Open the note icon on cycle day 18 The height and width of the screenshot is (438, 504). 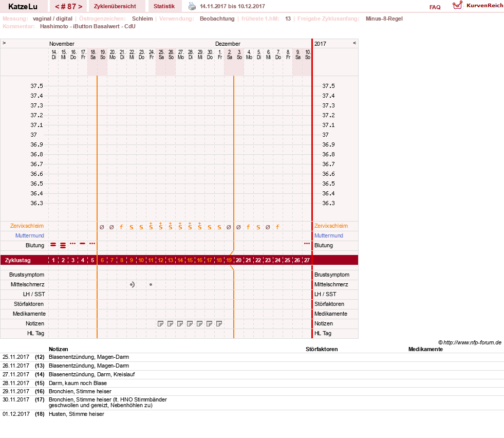(x=219, y=323)
